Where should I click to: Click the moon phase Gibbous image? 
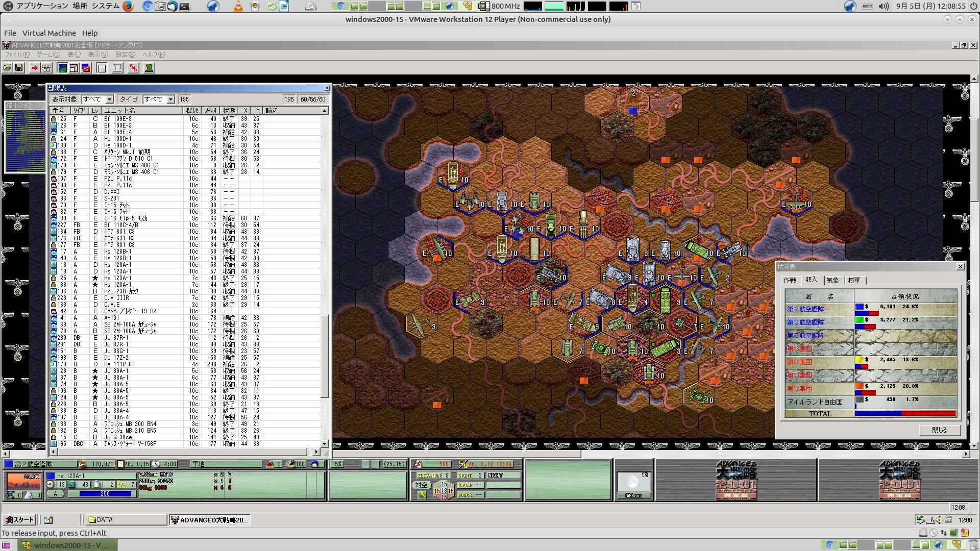pyautogui.click(x=633, y=482)
